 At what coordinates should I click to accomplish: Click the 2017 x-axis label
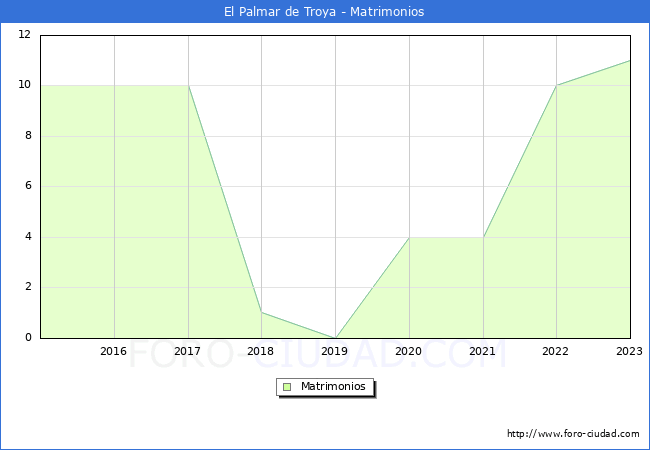tap(187, 351)
